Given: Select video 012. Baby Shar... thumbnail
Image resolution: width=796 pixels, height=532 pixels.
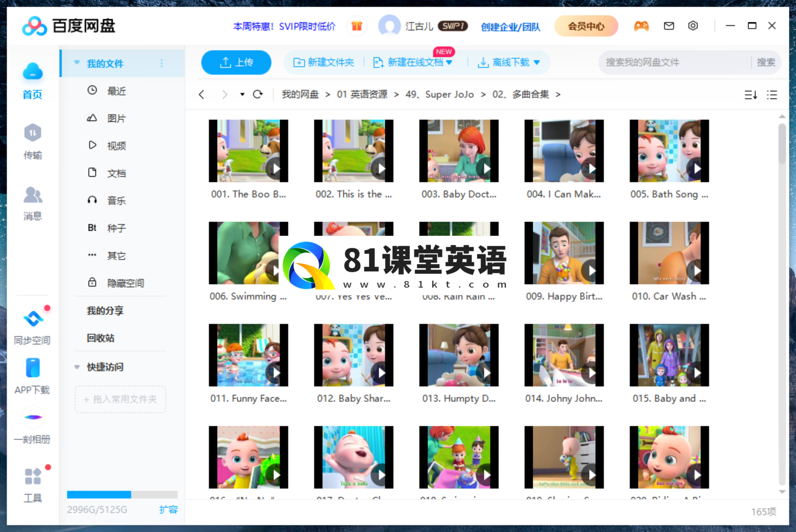Looking at the screenshot, I should [354, 355].
